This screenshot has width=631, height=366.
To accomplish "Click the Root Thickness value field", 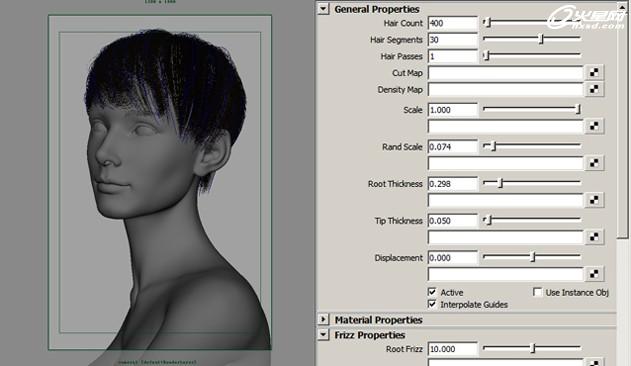I will tap(453, 184).
